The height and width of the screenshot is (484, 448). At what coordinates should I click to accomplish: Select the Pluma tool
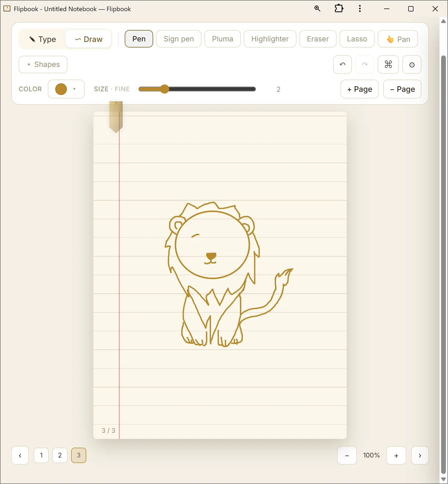[x=222, y=39]
